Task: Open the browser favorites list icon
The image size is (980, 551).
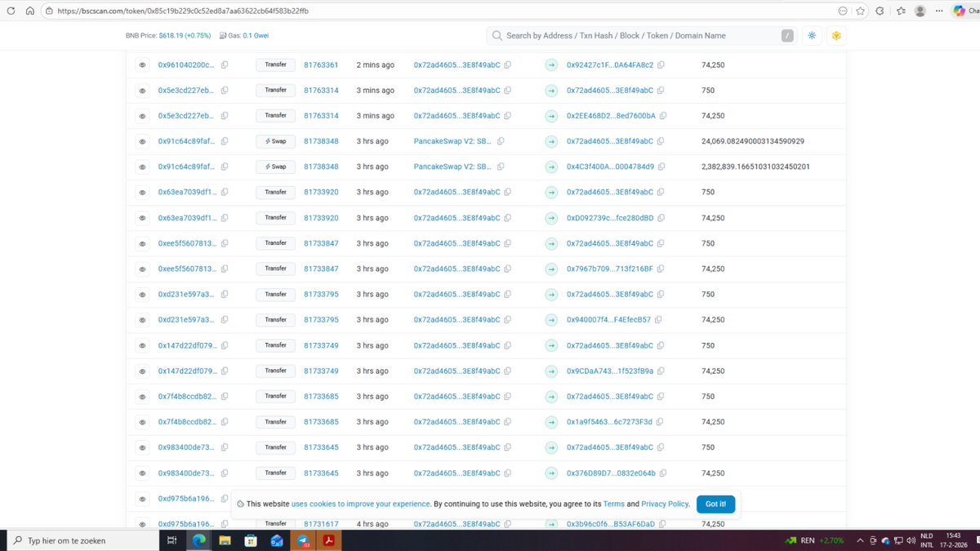Action: [x=901, y=11]
